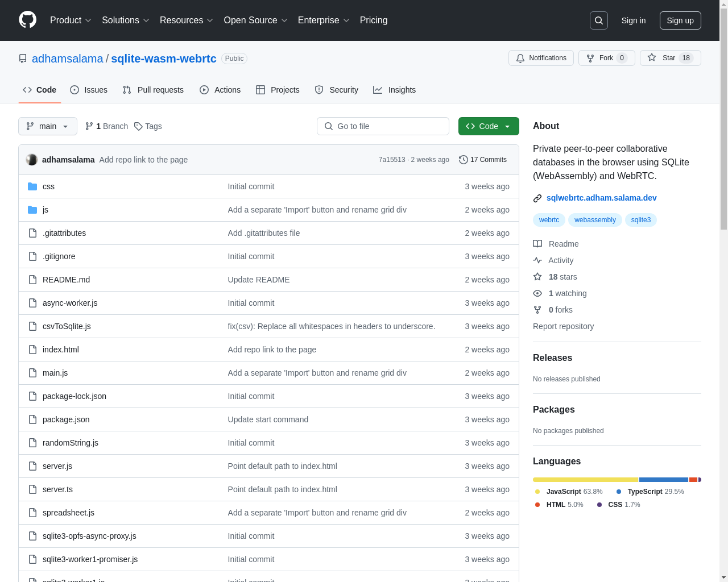
Task: Switch to the Actions tab
Action: 220,90
